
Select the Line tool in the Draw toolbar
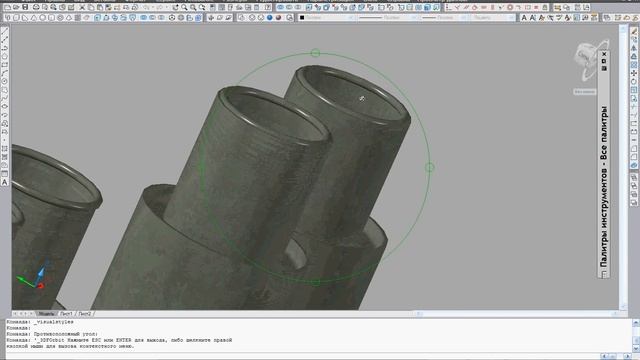coord(4,31)
